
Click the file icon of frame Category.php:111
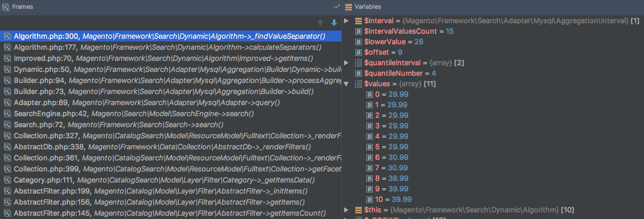(x=7, y=180)
